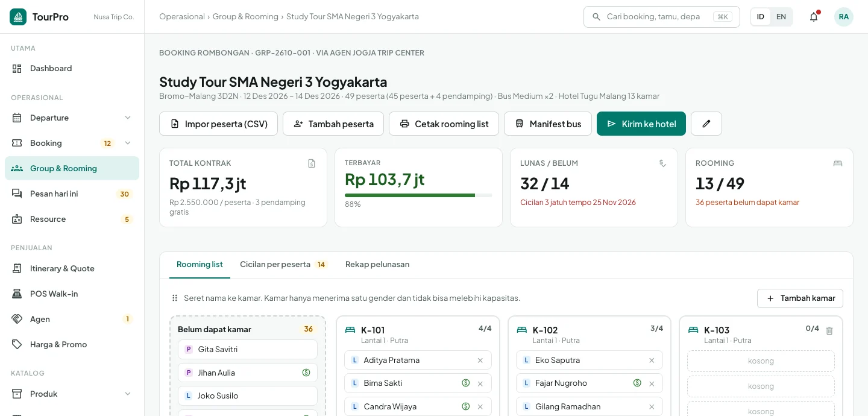Click Aditya Pratama name in K-101
Screen dimensions: 868x416
pos(392,361)
